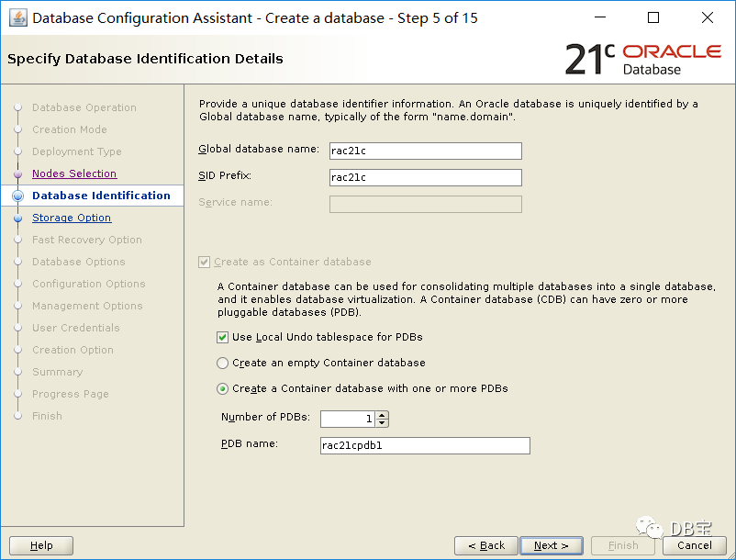Click the disabled Service name field

(425, 204)
